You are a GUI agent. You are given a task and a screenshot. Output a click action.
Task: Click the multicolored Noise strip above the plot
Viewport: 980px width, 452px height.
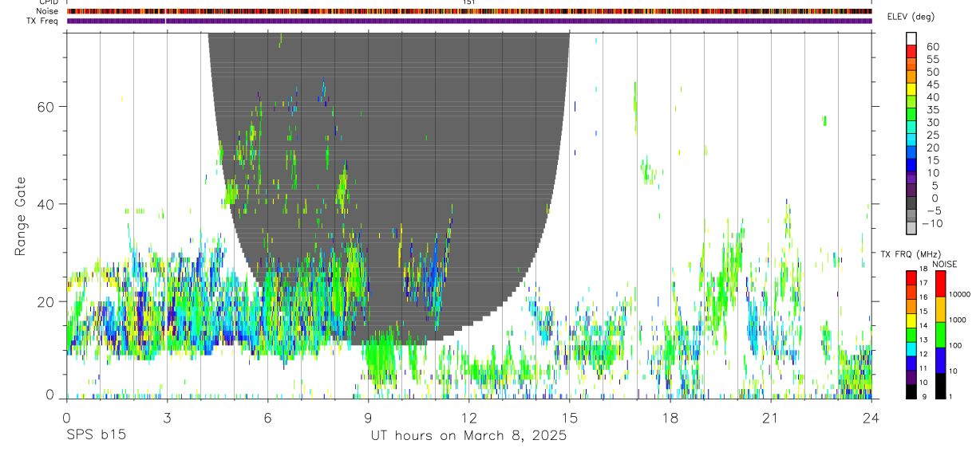point(469,11)
